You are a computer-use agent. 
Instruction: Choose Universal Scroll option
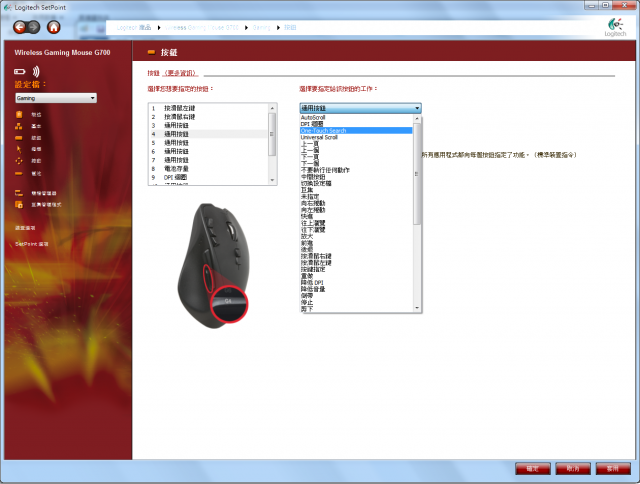[x=356, y=137]
